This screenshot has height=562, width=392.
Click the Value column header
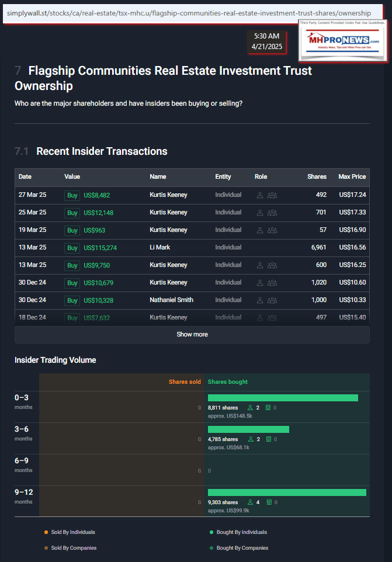pos(72,176)
